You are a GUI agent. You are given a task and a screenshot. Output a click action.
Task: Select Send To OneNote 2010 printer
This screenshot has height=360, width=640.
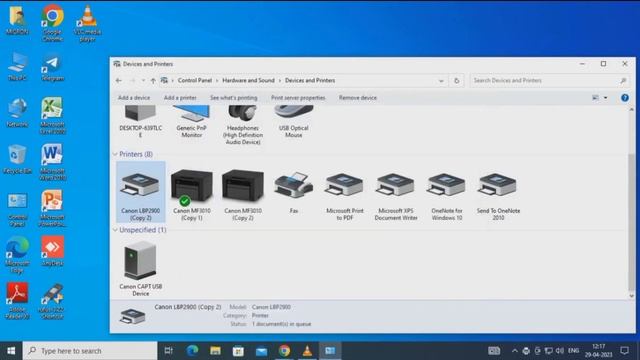click(x=498, y=192)
